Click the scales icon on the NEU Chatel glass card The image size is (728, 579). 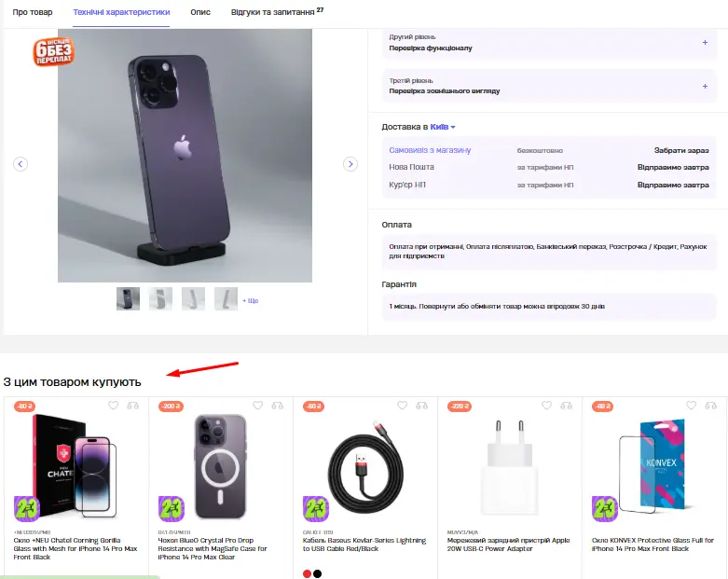click(x=132, y=406)
